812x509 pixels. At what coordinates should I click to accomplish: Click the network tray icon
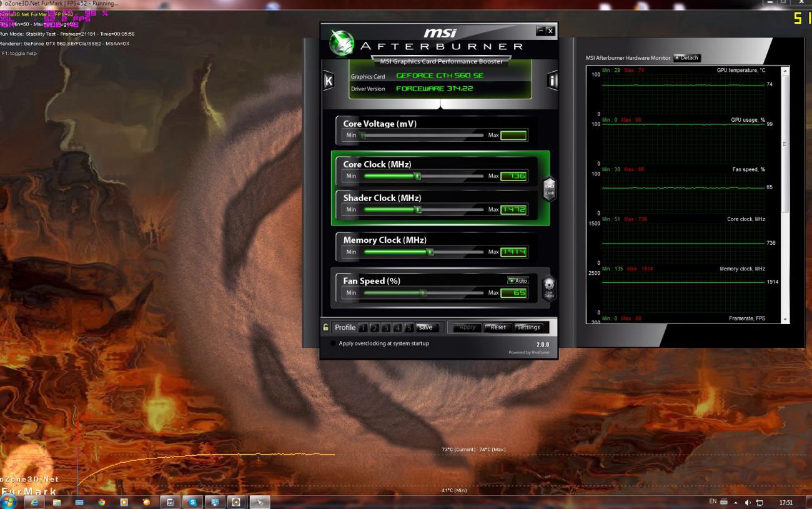click(760, 502)
